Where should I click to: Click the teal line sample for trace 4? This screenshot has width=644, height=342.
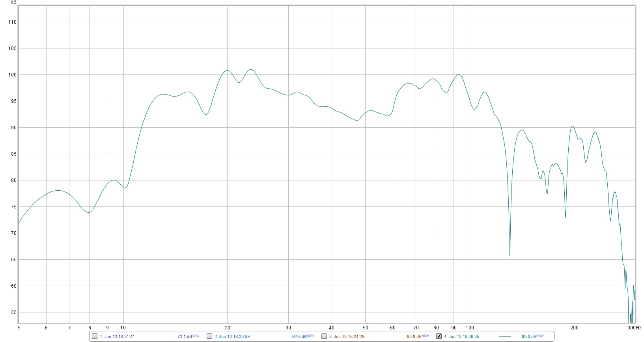[x=505, y=336]
